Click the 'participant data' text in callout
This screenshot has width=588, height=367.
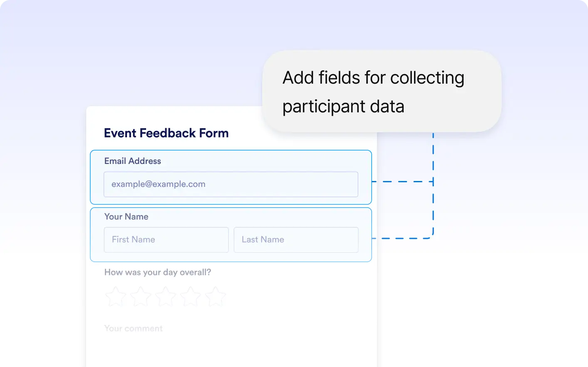(x=343, y=107)
